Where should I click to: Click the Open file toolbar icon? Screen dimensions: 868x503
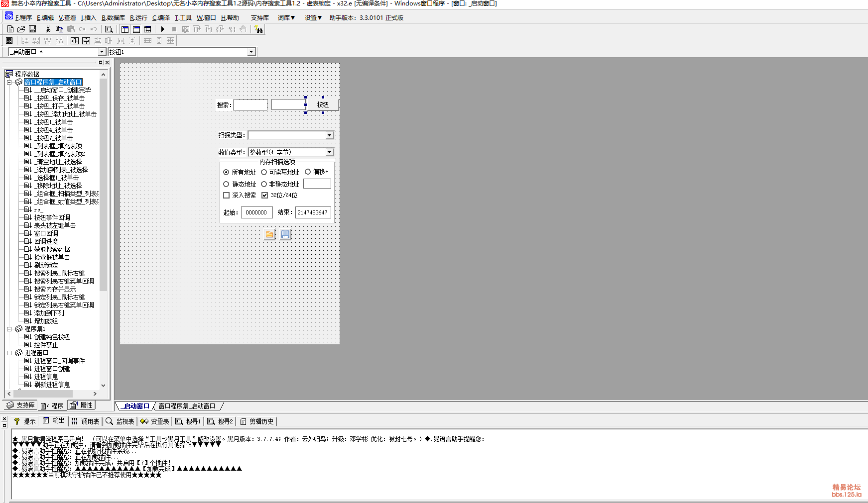(21, 29)
